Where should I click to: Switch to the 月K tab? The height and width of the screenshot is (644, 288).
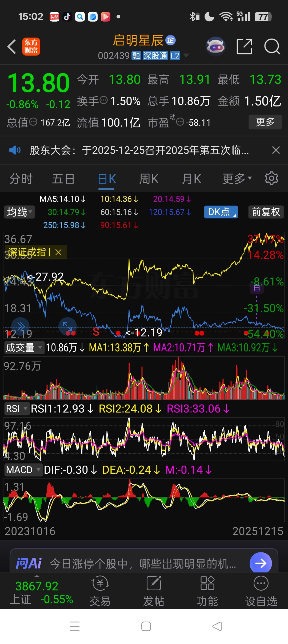[x=191, y=179]
